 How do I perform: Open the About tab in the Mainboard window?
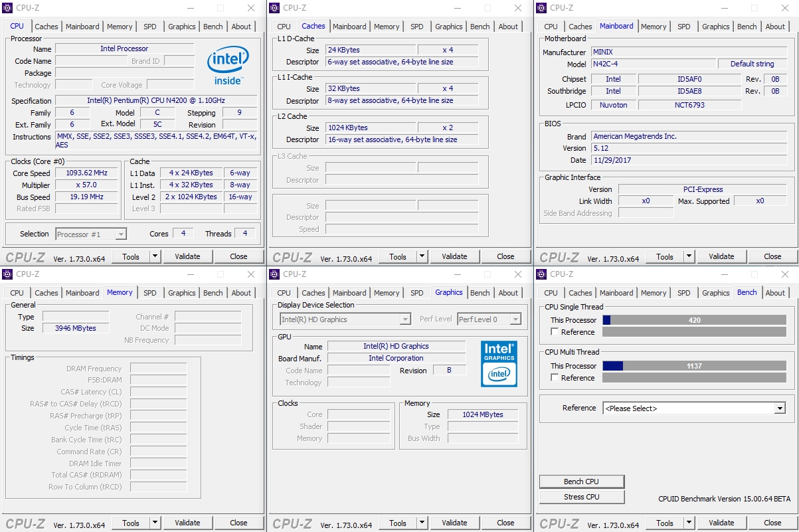pos(775,27)
